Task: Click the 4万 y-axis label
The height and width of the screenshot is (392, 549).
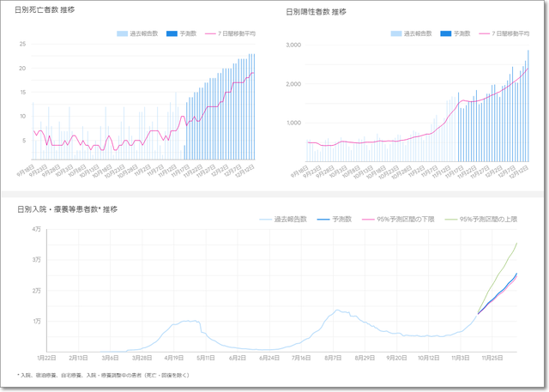Action: coord(36,230)
